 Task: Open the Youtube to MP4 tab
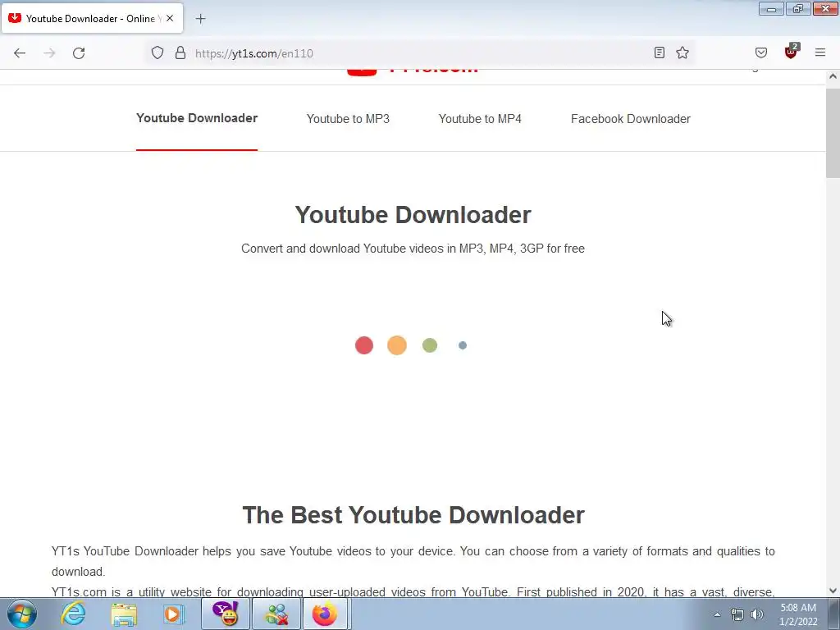480,119
